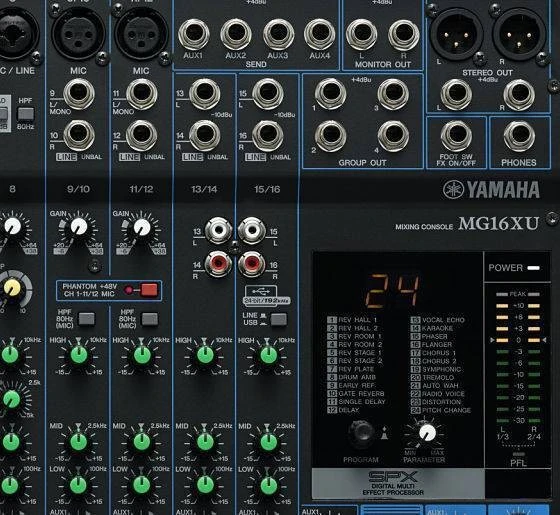This screenshot has height=515, width=560.
Task: Click the white PARAMETER knob in the effects section
Action: point(427,433)
